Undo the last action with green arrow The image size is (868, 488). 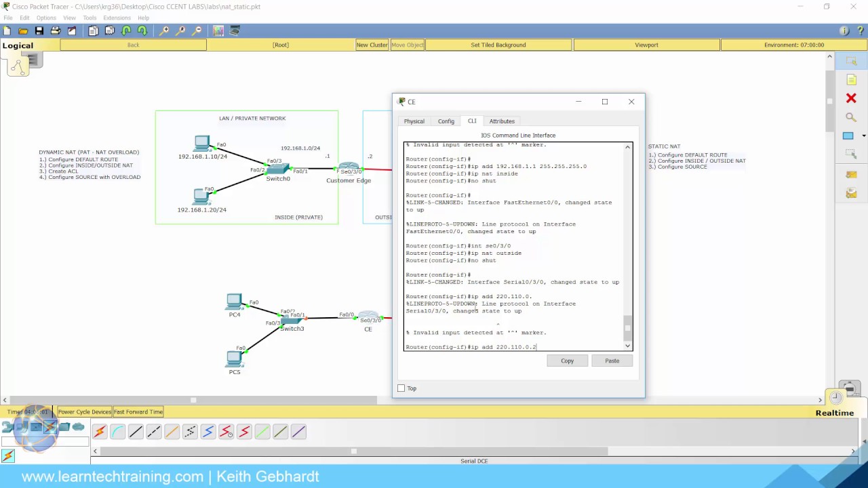click(126, 30)
